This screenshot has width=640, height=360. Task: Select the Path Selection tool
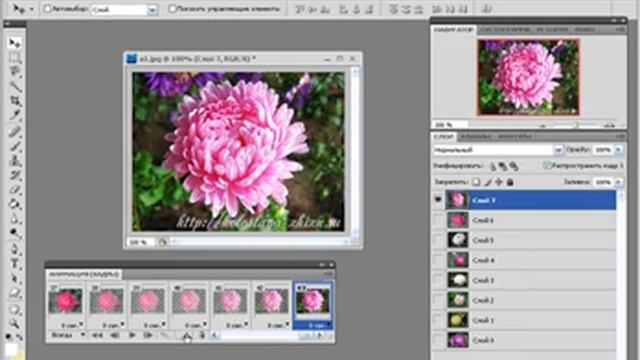(15, 279)
